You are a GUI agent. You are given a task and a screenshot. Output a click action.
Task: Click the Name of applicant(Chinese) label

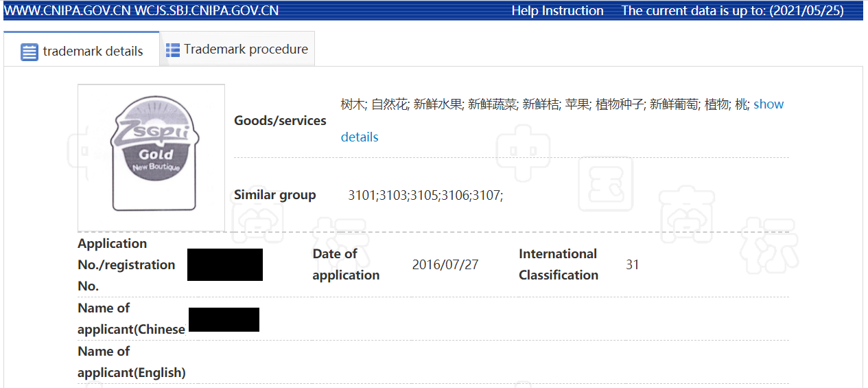click(x=131, y=319)
